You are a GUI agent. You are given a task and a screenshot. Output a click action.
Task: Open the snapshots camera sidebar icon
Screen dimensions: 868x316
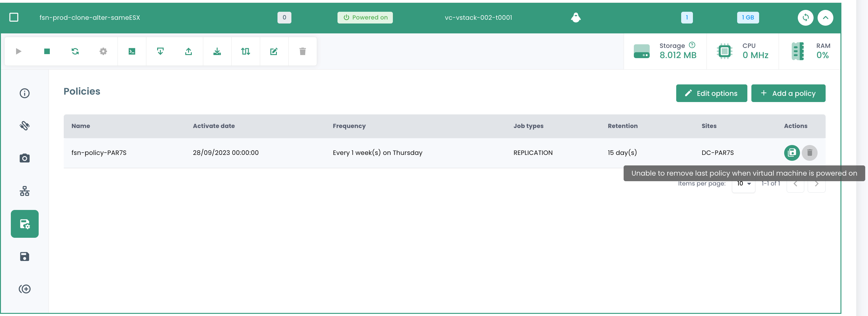[x=25, y=158]
